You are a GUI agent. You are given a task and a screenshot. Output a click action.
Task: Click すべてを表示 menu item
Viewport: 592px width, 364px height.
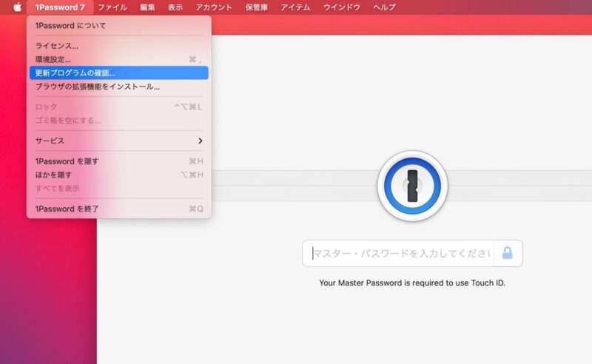point(118,189)
